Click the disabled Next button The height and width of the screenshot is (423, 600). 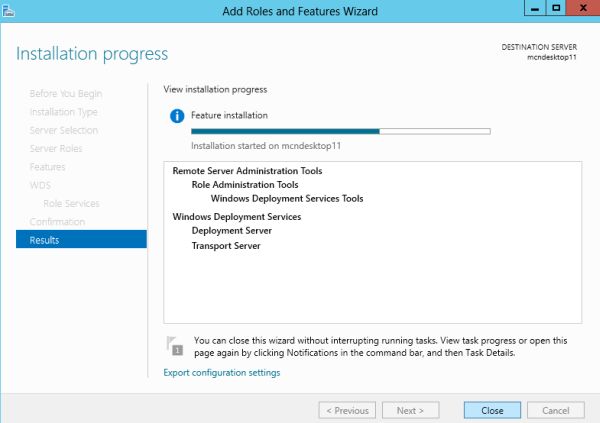coord(410,410)
